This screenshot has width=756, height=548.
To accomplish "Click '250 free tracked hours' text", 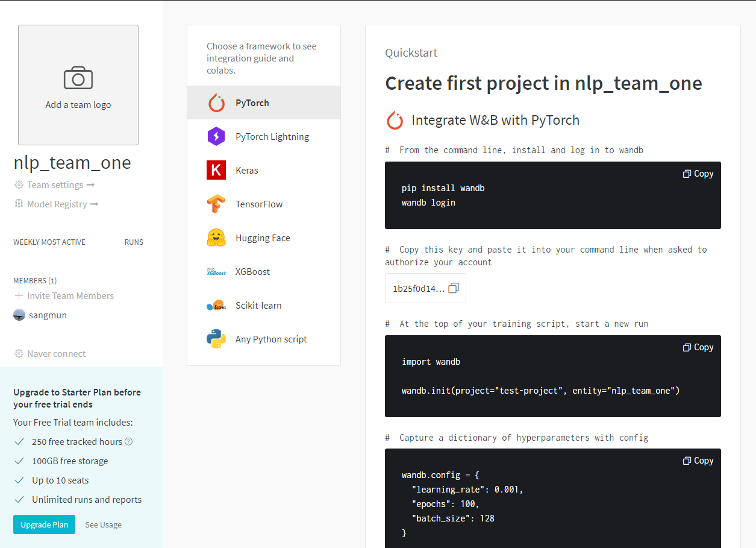I will [77, 442].
